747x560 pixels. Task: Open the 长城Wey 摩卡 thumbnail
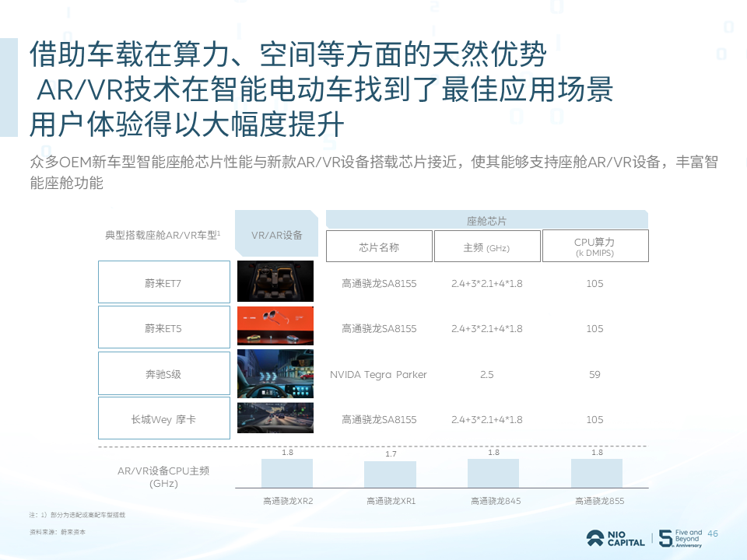pyautogui.click(x=274, y=418)
